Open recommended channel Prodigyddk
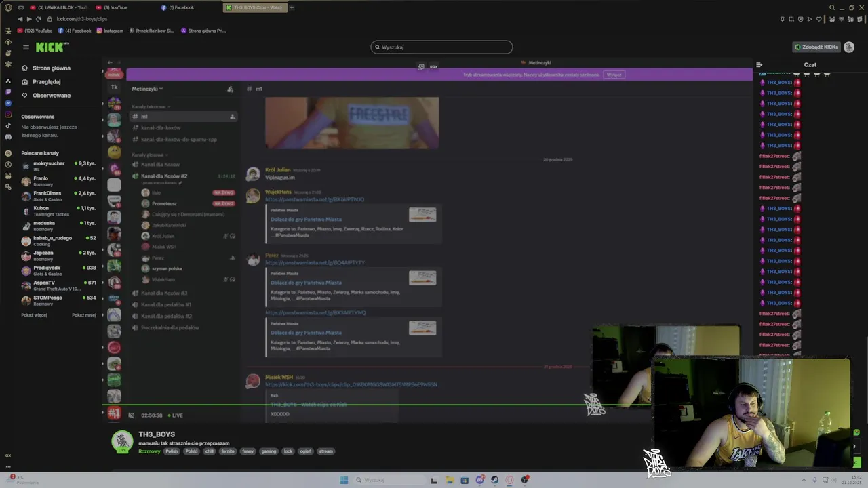868x488 pixels. click(x=59, y=269)
